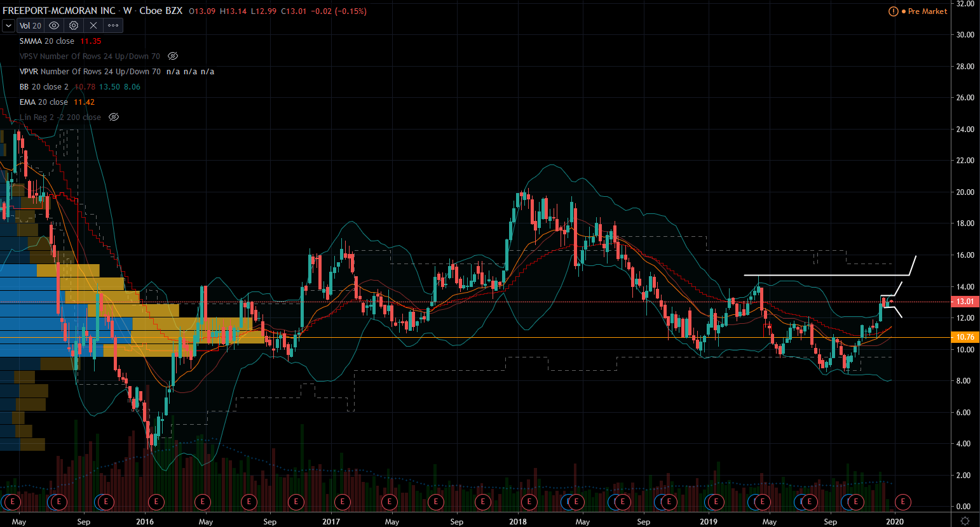980x527 pixels.
Task: Click the current price label 13.01
Action: coord(965,302)
